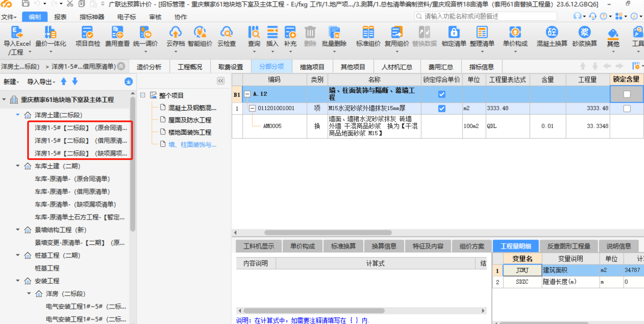644x324 pixels.
Task: Collapse middle tree panel with « icon
Action: pyautogui.click(x=221, y=81)
